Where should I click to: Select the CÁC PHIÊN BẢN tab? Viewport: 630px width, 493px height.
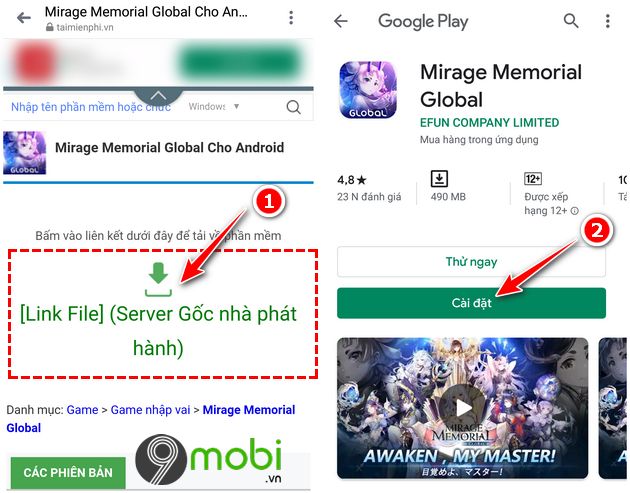(68, 473)
